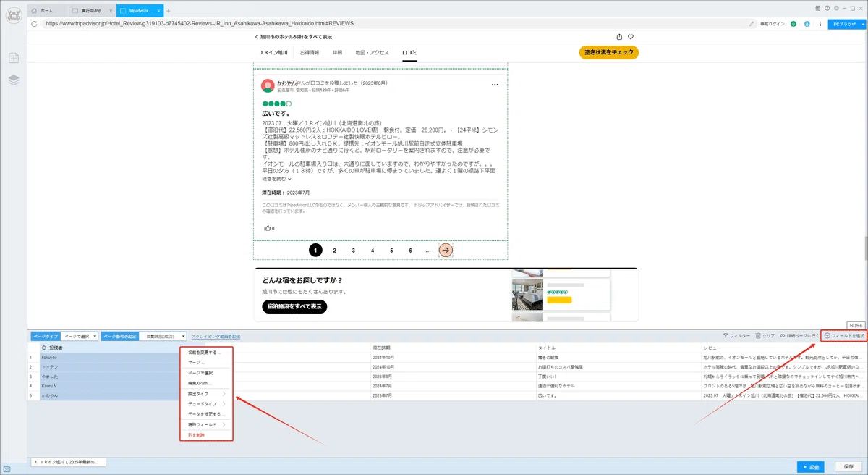Go to review page 2

[x=334, y=250]
